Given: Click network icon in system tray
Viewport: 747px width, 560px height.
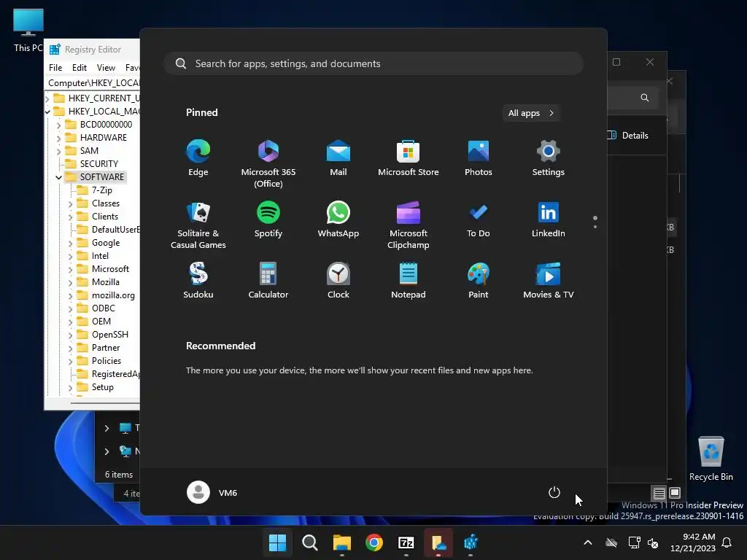Looking at the screenshot, I should point(634,542).
